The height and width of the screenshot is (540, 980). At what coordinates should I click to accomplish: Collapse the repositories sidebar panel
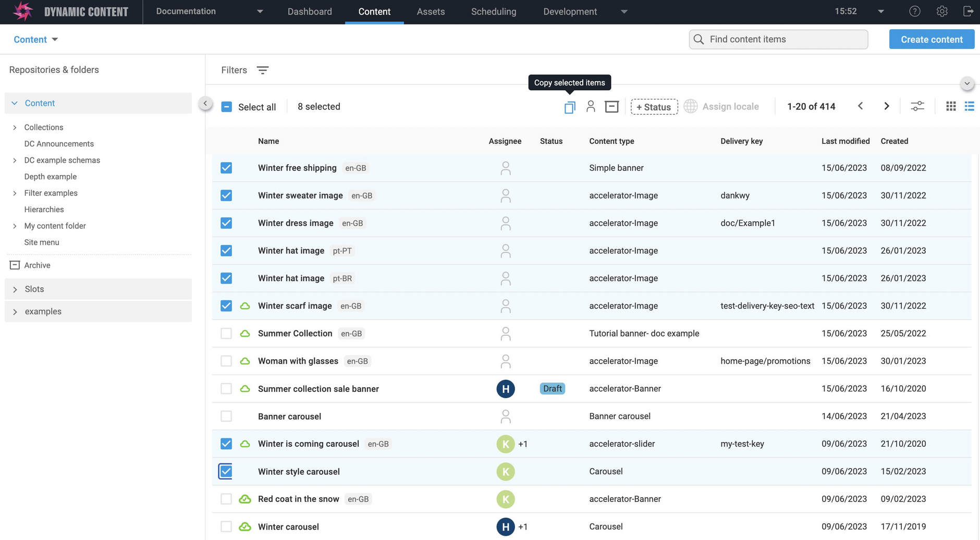(x=205, y=103)
